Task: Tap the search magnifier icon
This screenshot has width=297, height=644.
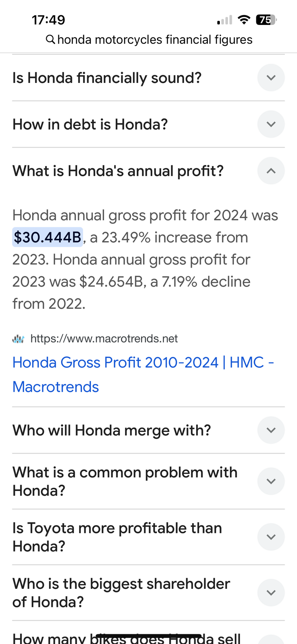Action: (x=50, y=39)
